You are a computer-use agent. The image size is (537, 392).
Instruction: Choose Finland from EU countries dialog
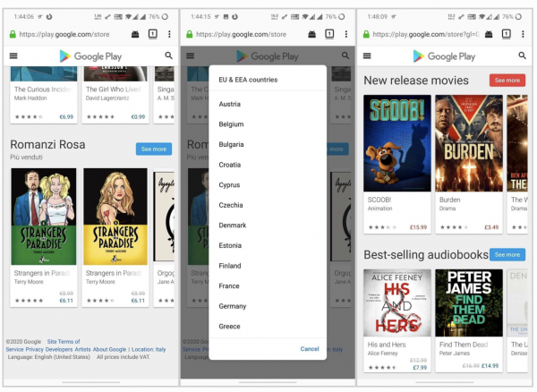(x=268, y=266)
